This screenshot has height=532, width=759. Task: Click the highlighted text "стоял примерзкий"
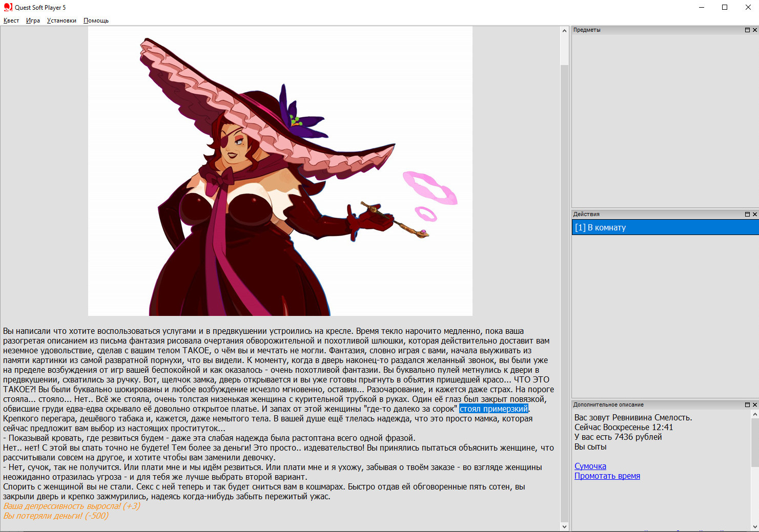click(x=494, y=409)
